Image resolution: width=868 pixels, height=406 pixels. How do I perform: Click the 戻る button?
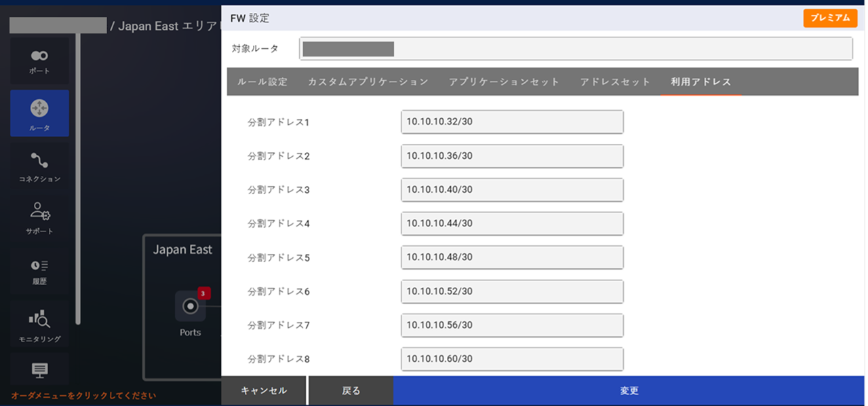pyautogui.click(x=351, y=391)
